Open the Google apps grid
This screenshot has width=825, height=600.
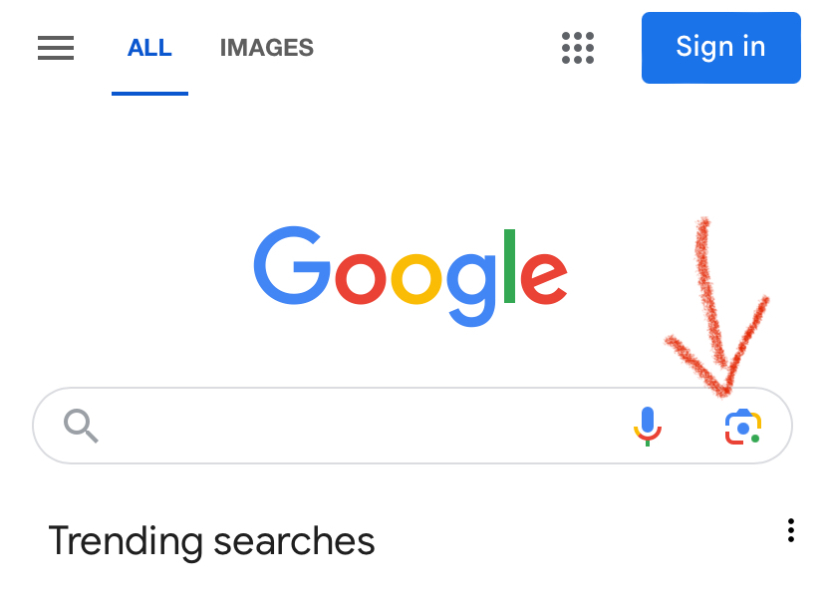click(x=577, y=47)
